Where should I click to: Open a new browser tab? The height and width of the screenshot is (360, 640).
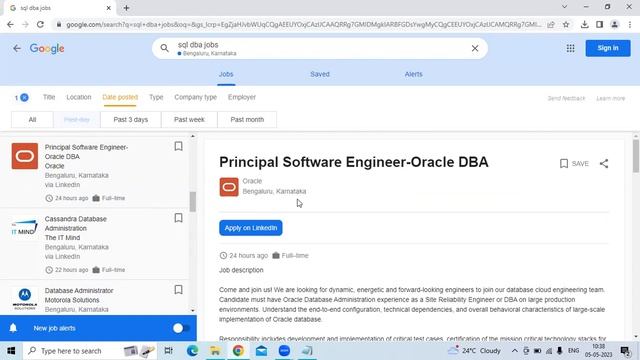126,8
